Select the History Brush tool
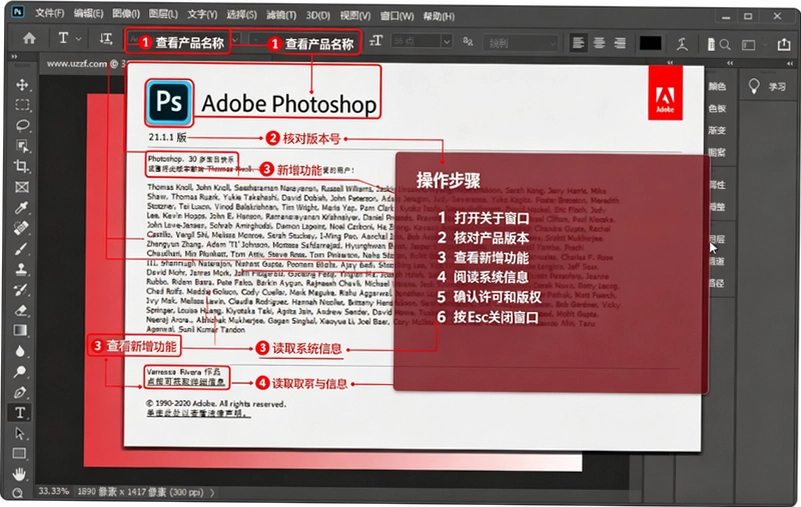Image resolution: width=801 pixels, height=507 pixels. click(21, 290)
